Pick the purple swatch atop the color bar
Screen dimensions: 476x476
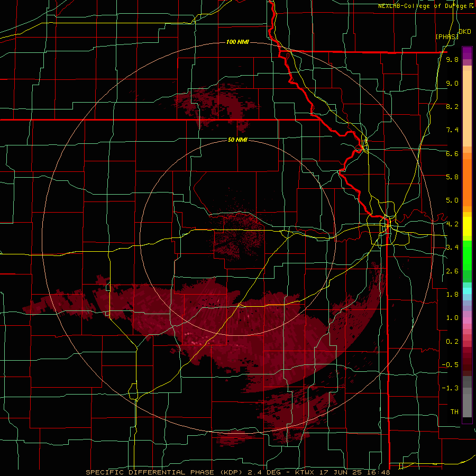point(467,53)
